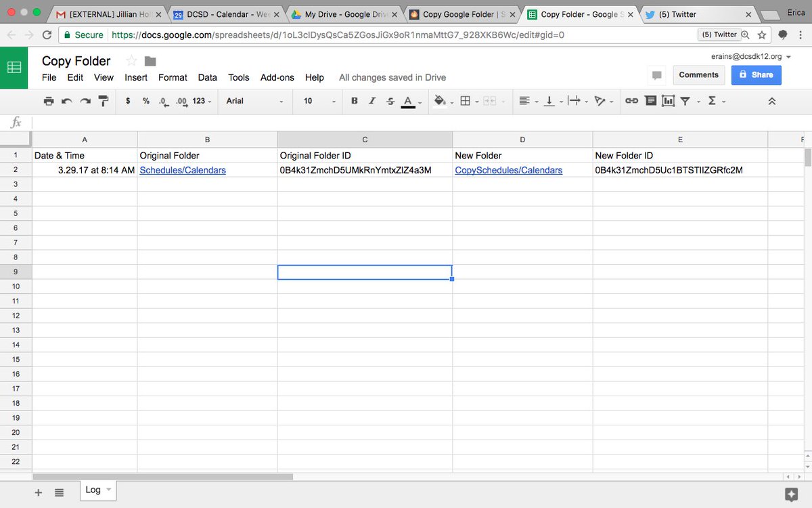Open Log sheet tab dropdown arrow
812x508 pixels.
coord(108,490)
